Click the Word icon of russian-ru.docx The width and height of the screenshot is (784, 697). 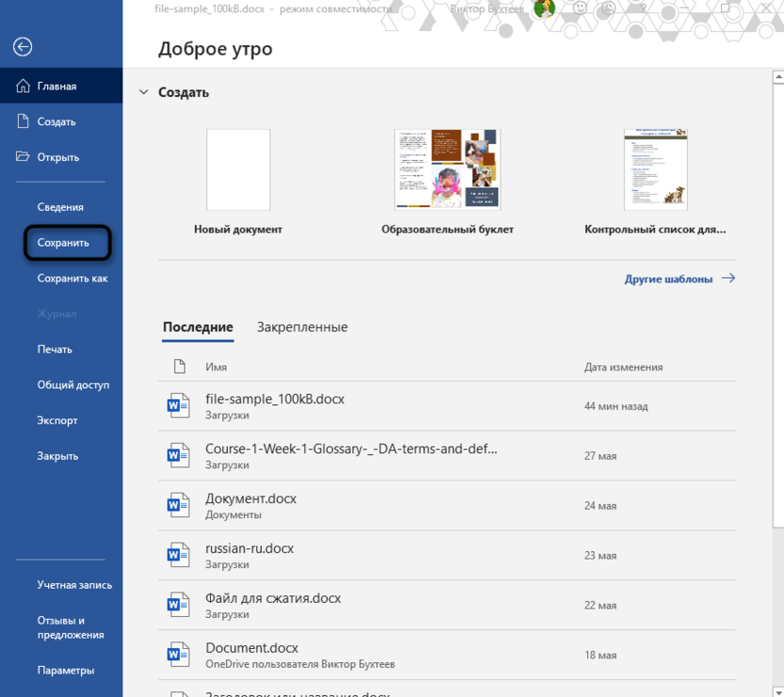click(178, 555)
